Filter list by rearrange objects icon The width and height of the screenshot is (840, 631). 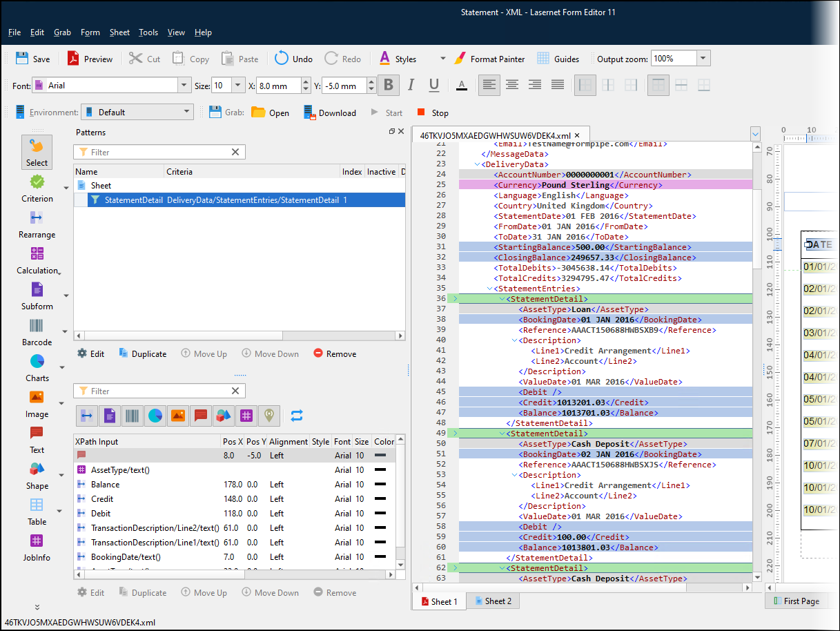[86, 416]
